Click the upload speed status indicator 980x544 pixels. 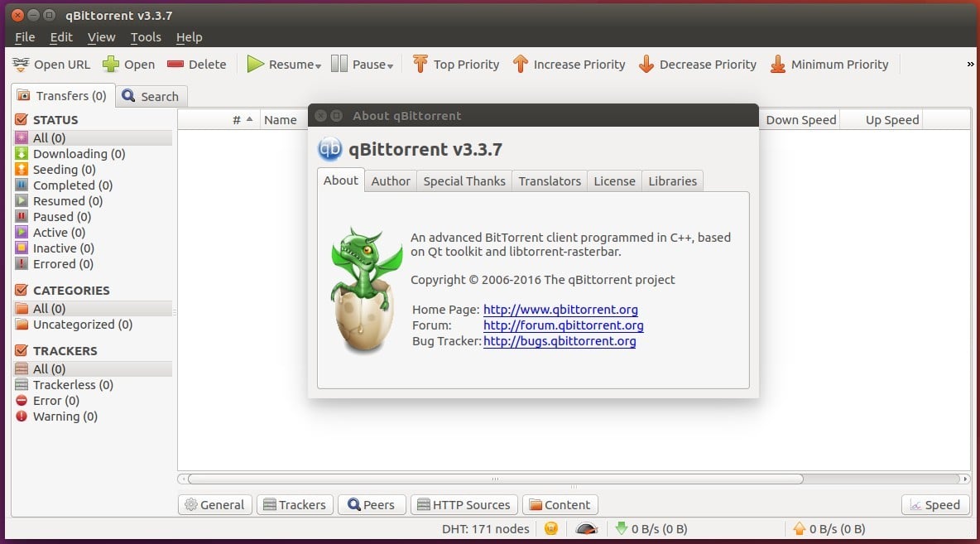pos(829,528)
